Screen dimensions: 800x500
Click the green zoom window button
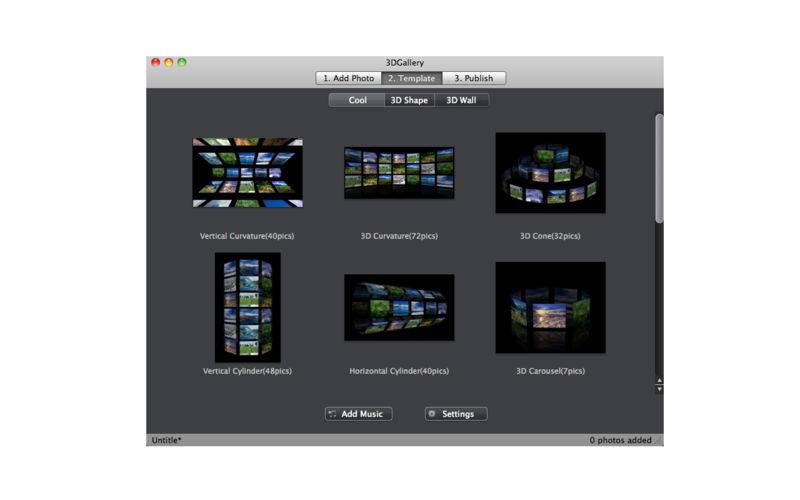click(x=182, y=62)
